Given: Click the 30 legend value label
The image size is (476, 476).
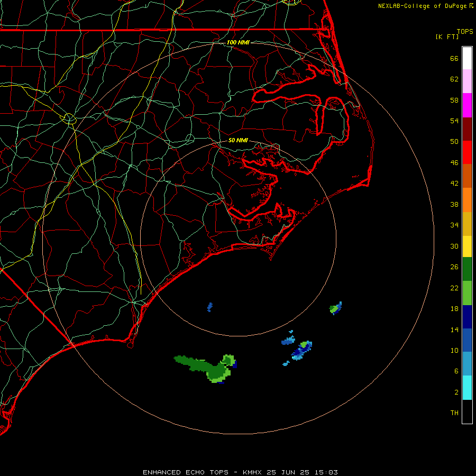Looking at the screenshot, I should (454, 246).
